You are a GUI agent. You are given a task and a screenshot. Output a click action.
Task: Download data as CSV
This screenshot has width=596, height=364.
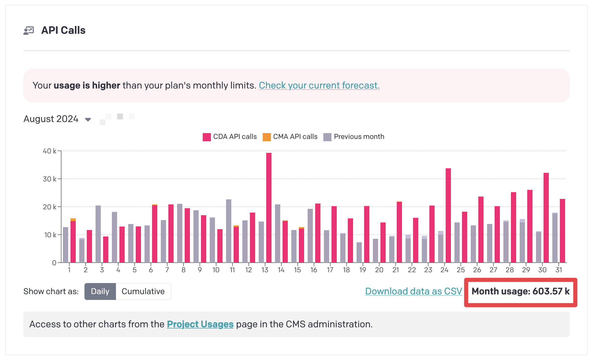pos(413,291)
